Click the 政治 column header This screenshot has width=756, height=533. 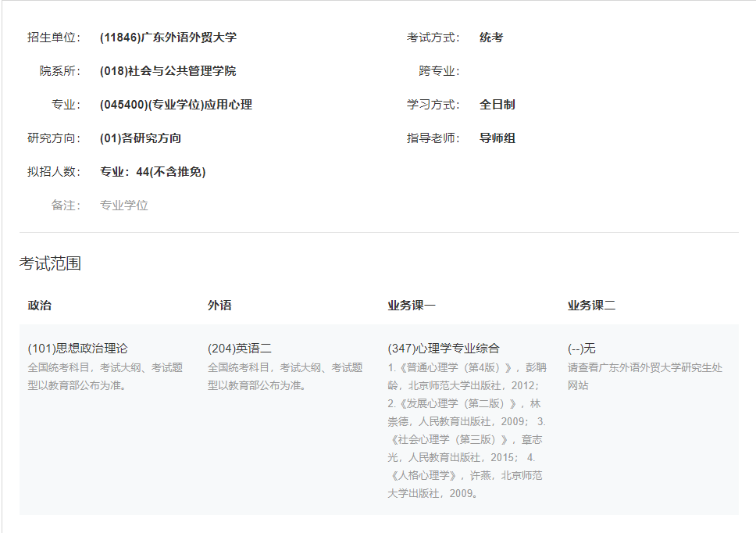point(40,306)
